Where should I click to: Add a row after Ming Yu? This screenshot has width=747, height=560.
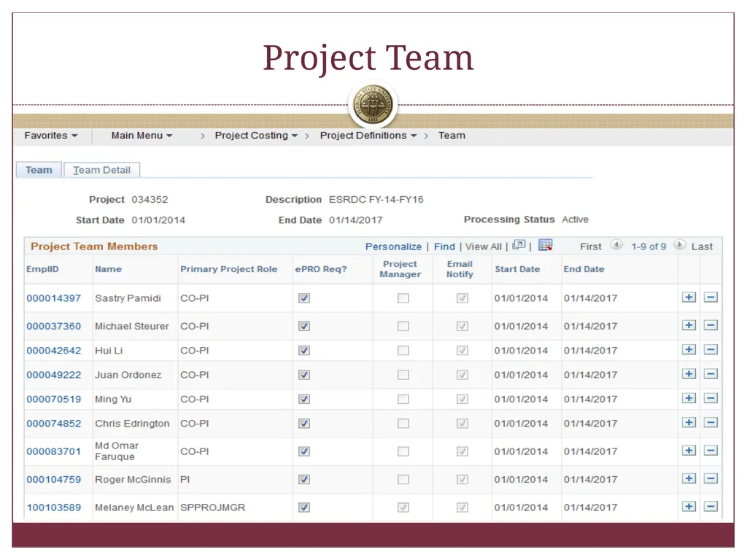(689, 398)
